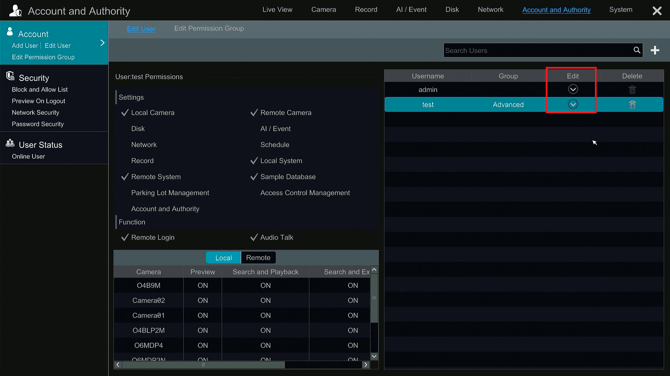Image resolution: width=670 pixels, height=376 pixels.
Task: Enable the Record permission option
Action: coord(142,161)
